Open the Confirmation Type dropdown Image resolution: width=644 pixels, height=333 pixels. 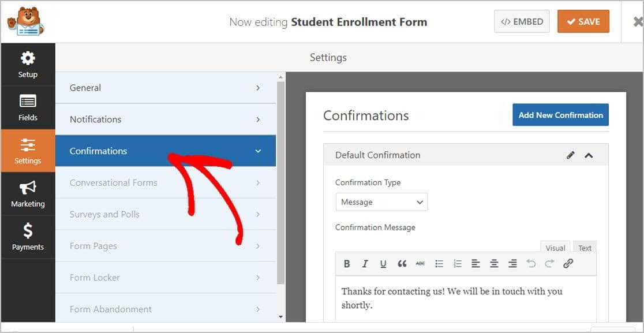381,202
